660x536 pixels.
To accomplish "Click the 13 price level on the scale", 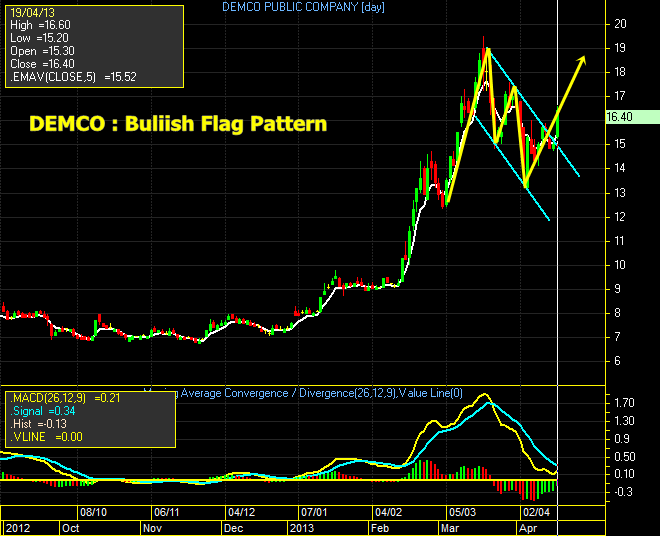I will click(620, 193).
